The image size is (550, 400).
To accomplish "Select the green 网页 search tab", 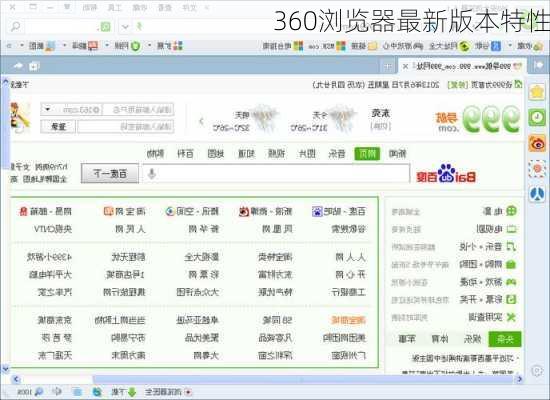I will coord(367,153).
